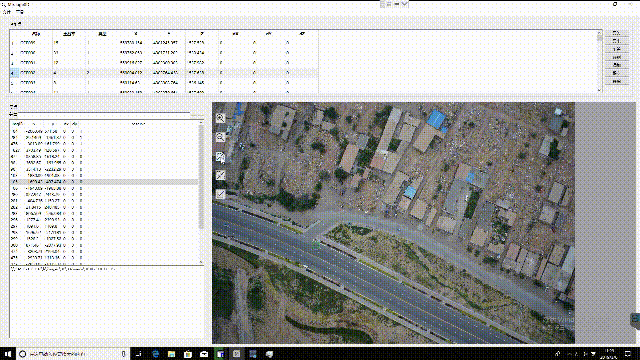This screenshot has width=640, height=360.
Task: Open the Mail app from the taskbar
Action: pyautogui.click(x=204, y=354)
